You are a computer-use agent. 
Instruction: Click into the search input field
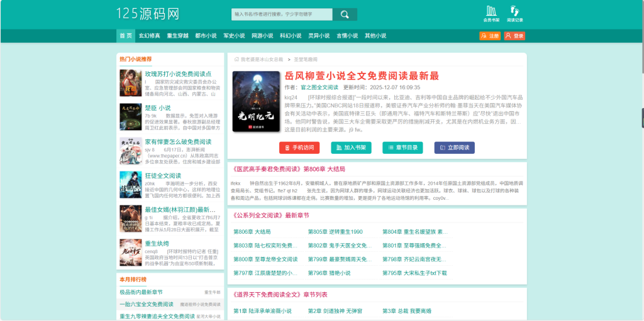282,14
